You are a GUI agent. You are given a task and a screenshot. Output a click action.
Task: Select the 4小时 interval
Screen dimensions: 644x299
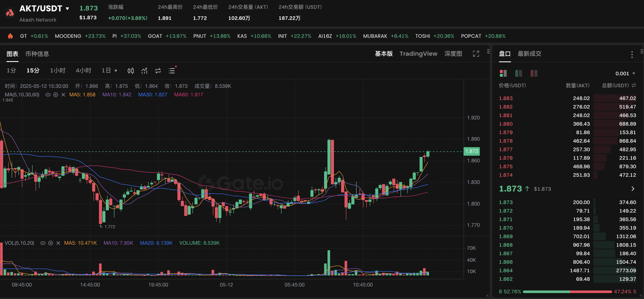point(84,70)
